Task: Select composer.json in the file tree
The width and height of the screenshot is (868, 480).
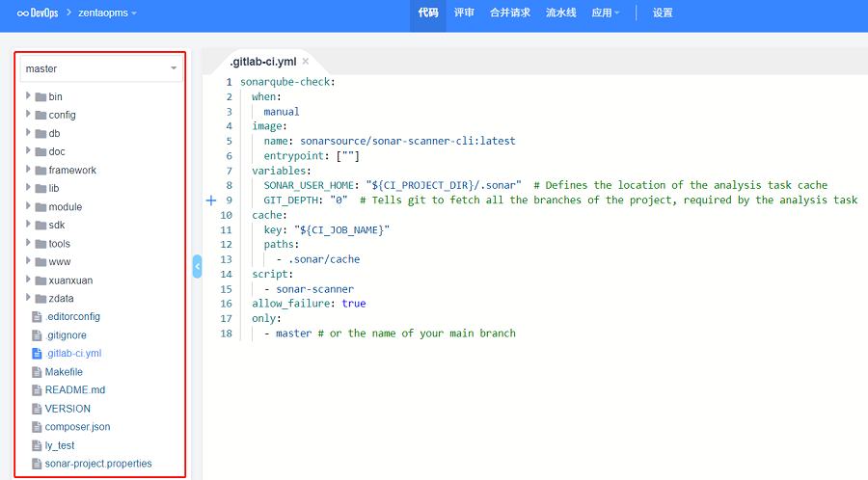Action: click(77, 427)
